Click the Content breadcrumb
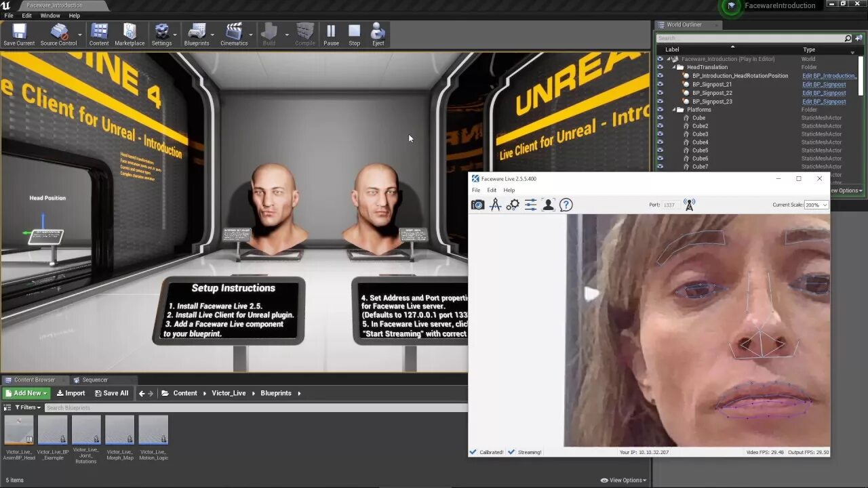868x488 pixels. click(185, 393)
